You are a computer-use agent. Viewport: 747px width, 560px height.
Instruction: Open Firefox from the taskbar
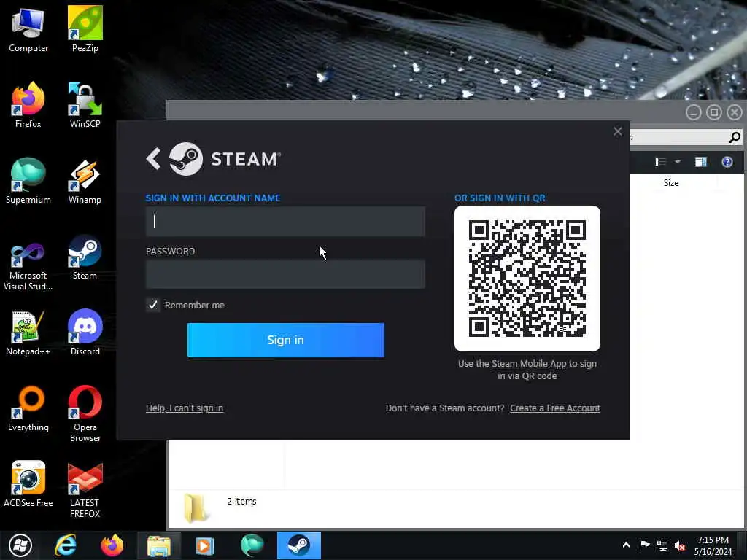(112, 545)
